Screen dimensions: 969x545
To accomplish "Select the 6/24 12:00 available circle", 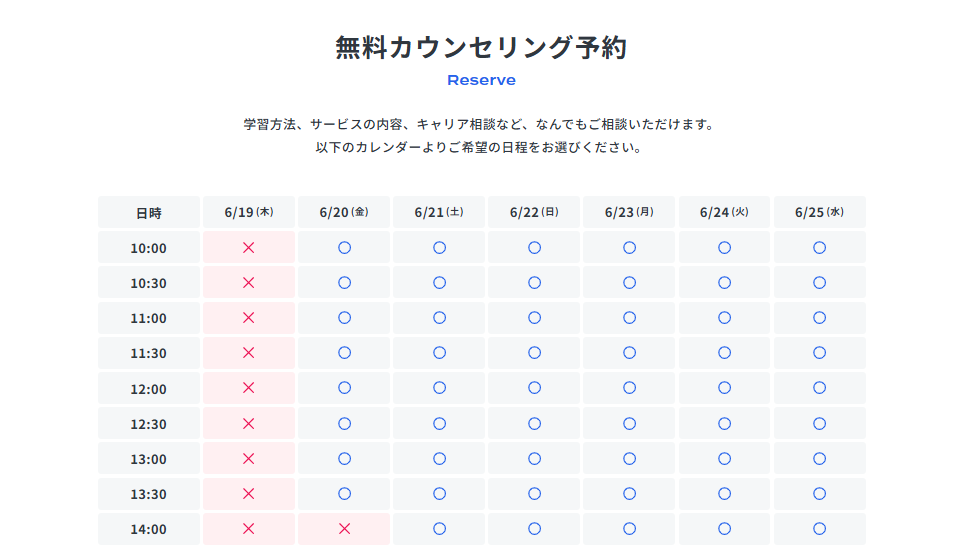I will click(x=724, y=388).
